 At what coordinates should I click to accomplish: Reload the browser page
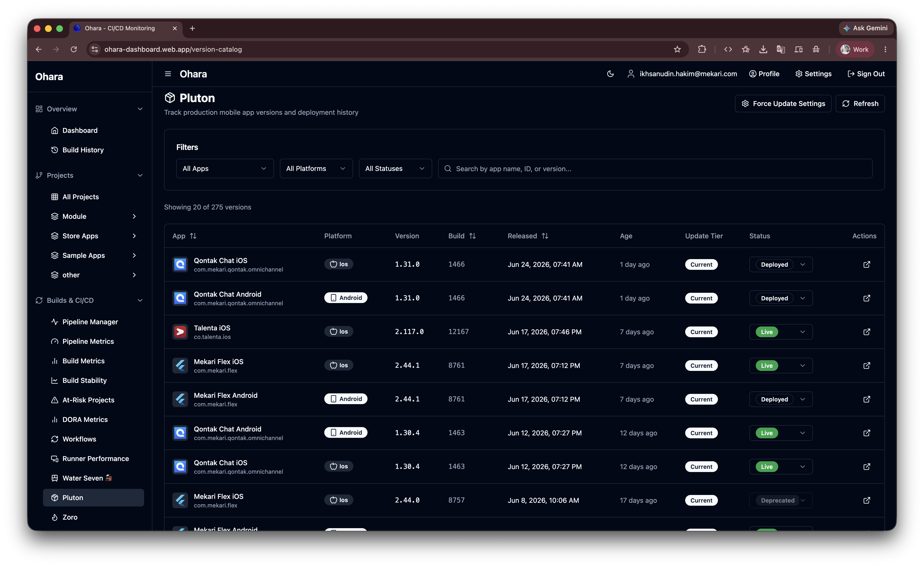74,49
